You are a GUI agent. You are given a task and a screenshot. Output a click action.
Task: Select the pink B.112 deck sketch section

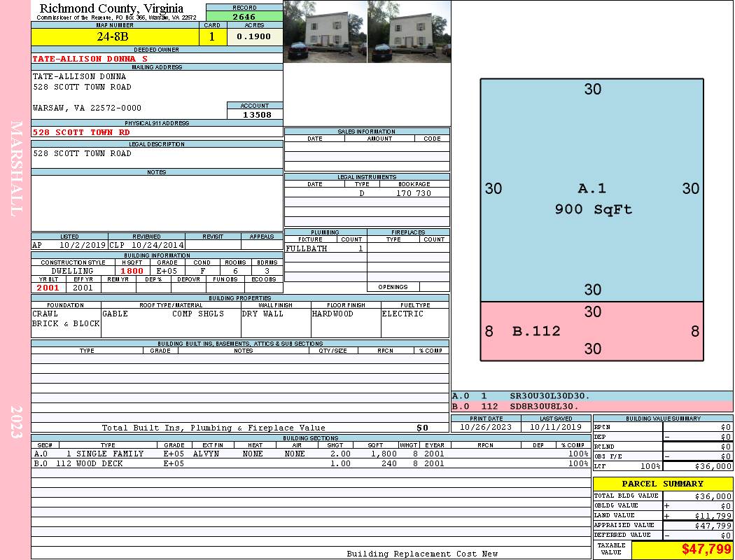[x=592, y=331]
